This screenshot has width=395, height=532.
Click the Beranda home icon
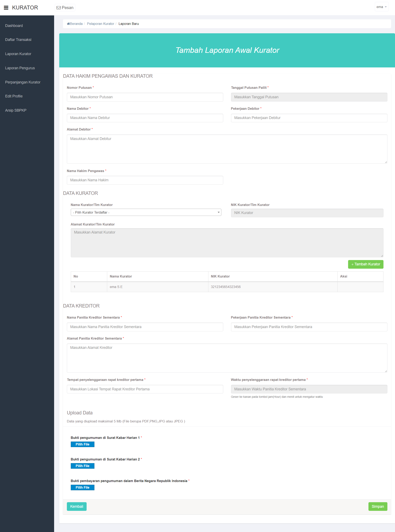[68, 24]
